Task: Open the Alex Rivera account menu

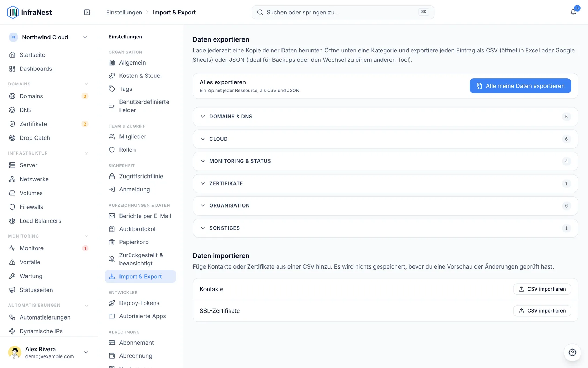Action: [49, 352]
